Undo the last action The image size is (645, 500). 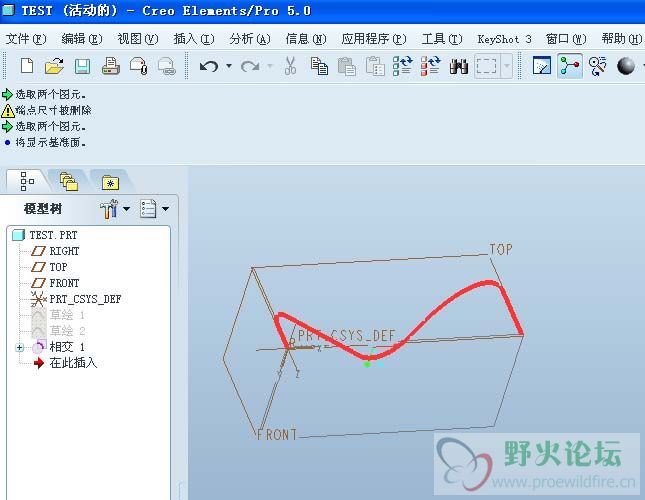point(209,66)
